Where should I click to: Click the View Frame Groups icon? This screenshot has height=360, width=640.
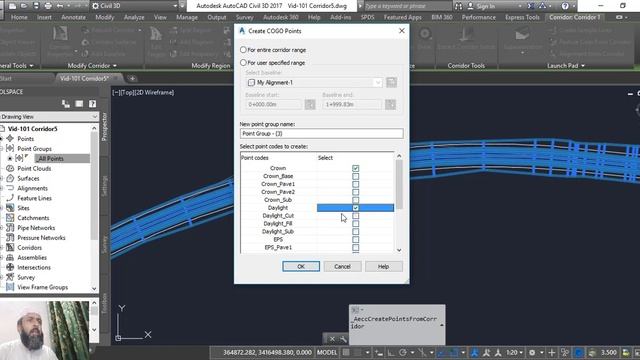click(10, 287)
